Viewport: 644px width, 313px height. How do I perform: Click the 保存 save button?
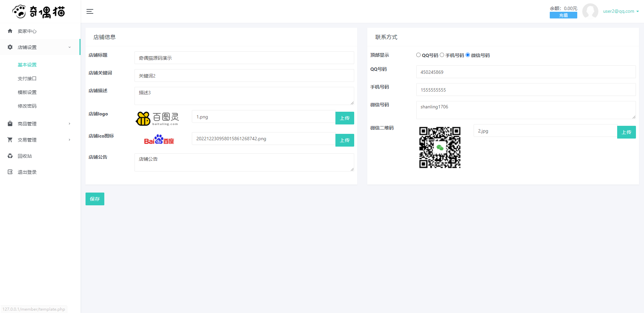95,199
